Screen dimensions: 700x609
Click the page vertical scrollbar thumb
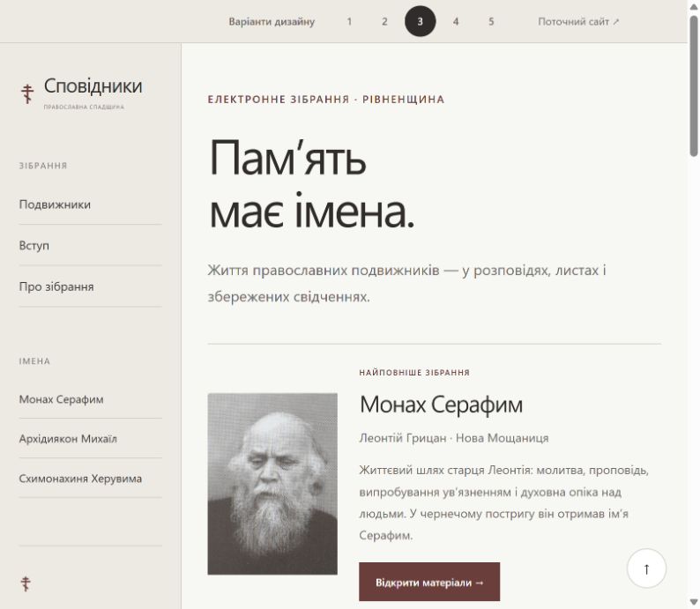694,85
